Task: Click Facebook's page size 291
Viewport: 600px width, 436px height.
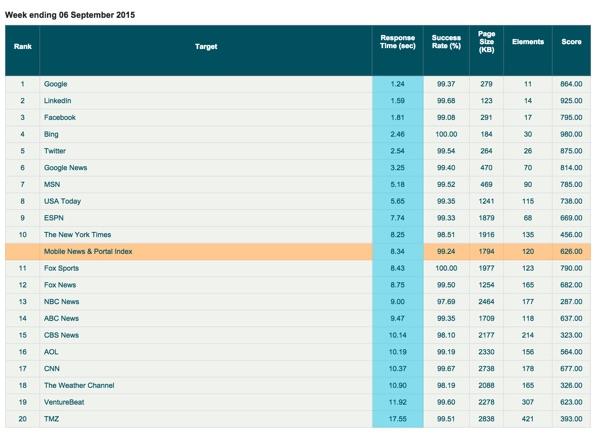Action: [486, 118]
